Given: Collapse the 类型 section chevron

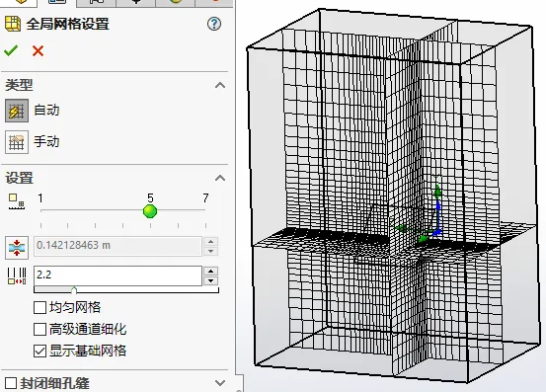Looking at the screenshot, I should [x=220, y=85].
